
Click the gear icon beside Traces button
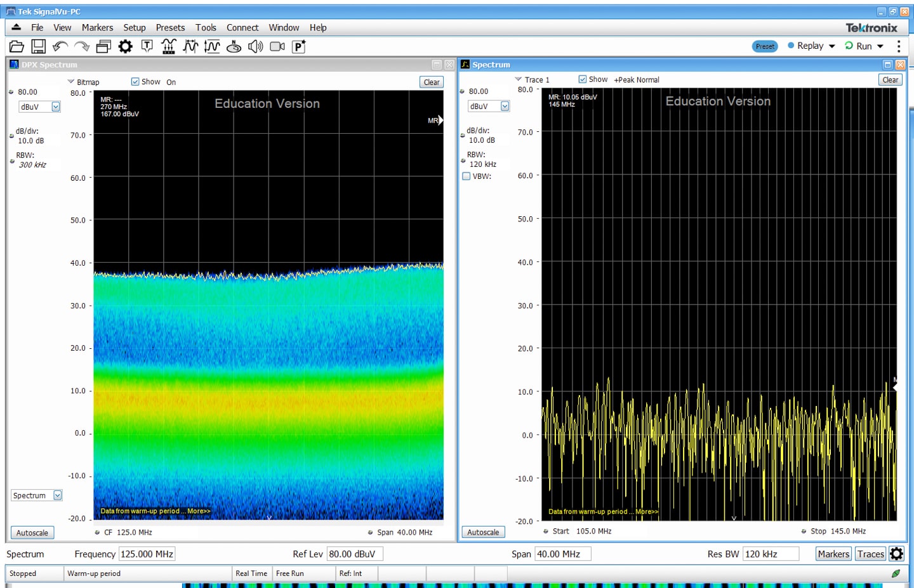click(x=896, y=554)
